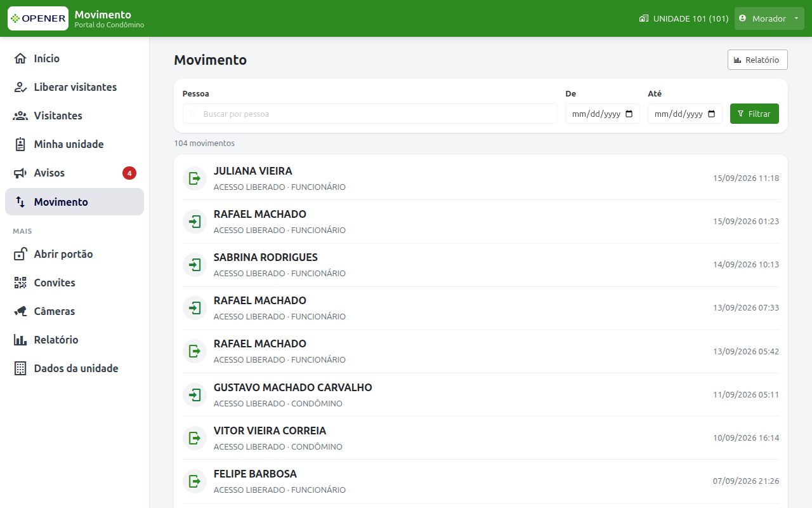The height and width of the screenshot is (508, 812).
Task: Click the Avisos megaphone icon
Action: coord(20,173)
